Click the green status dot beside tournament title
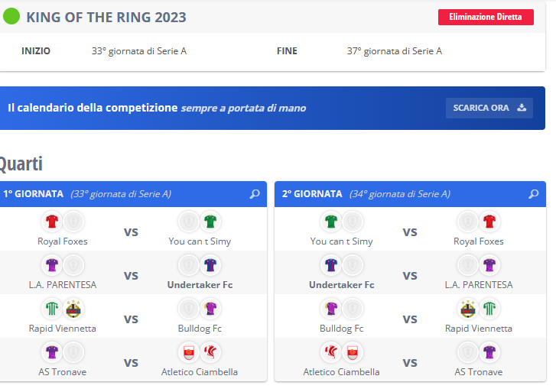Image resolution: width=556 pixels, height=392 pixels. pyautogui.click(x=12, y=17)
